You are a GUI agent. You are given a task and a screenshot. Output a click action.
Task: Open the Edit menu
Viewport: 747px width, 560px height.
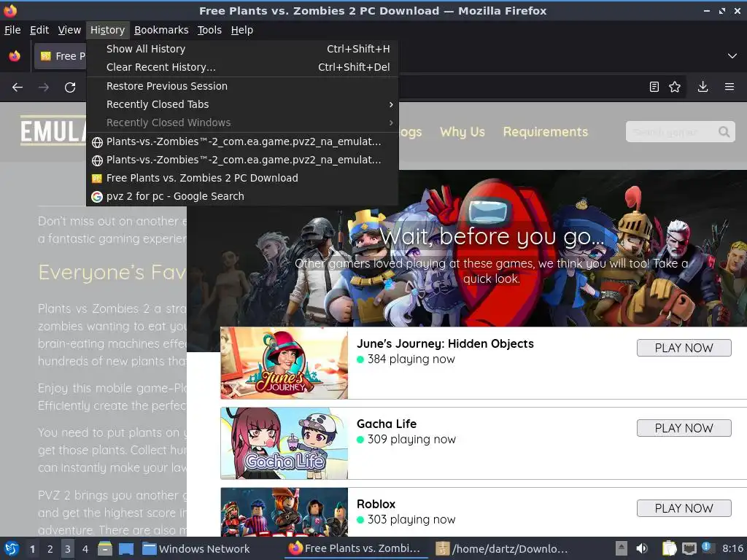(x=39, y=30)
